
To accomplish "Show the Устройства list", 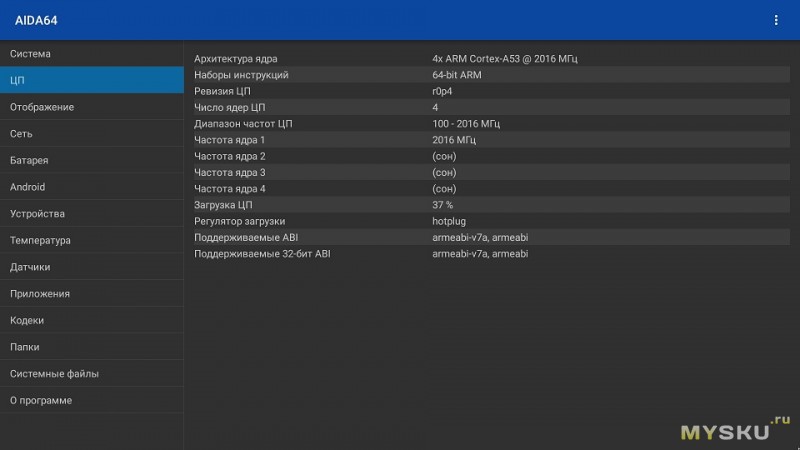I will pyautogui.click(x=92, y=213).
